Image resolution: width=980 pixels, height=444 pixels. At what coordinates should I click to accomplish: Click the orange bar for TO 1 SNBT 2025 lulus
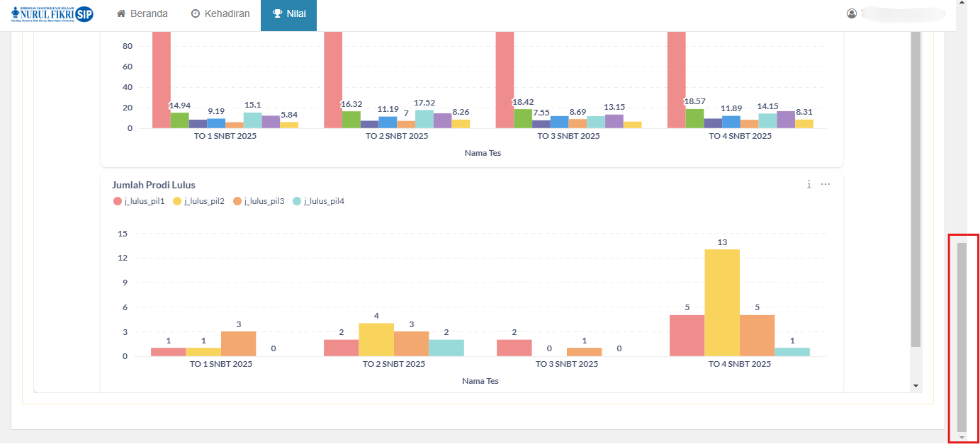click(x=238, y=344)
